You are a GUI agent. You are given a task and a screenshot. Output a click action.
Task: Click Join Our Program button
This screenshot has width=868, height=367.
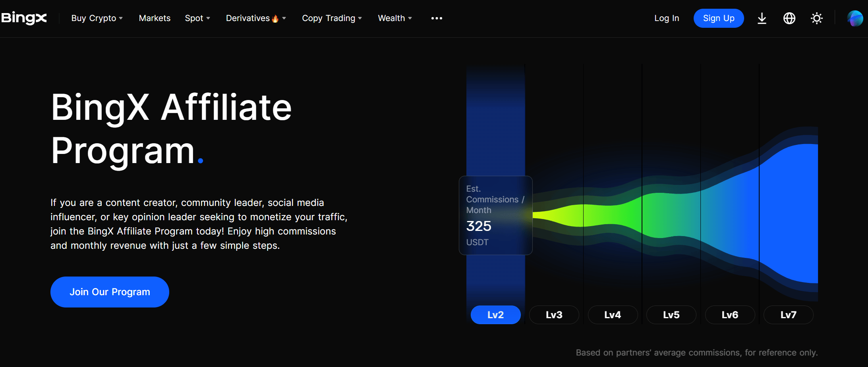tap(110, 292)
